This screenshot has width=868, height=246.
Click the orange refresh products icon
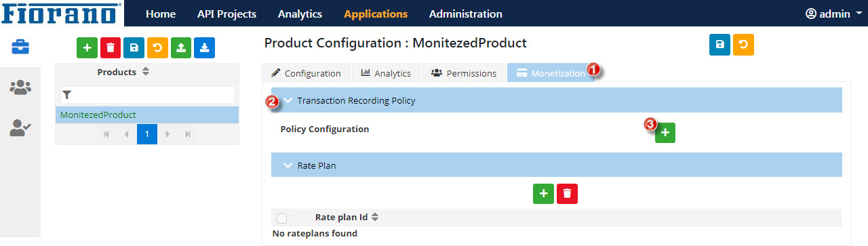[x=157, y=47]
